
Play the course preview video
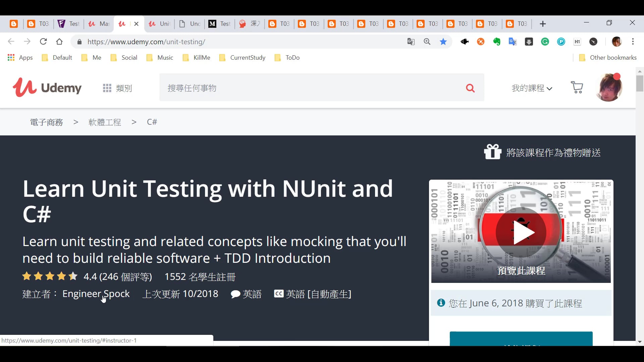tap(521, 232)
